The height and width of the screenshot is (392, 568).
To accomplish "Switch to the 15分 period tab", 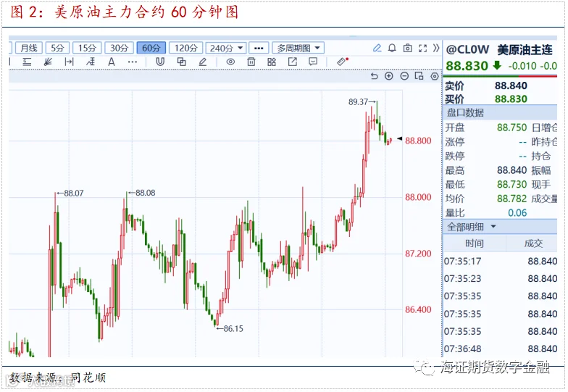I will click(x=87, y=48).
